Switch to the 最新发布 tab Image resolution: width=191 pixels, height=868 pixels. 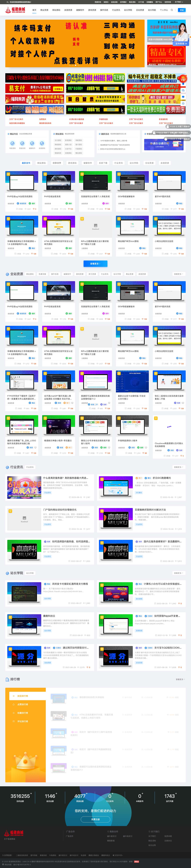pyautogui.click(x=26, y=163)
